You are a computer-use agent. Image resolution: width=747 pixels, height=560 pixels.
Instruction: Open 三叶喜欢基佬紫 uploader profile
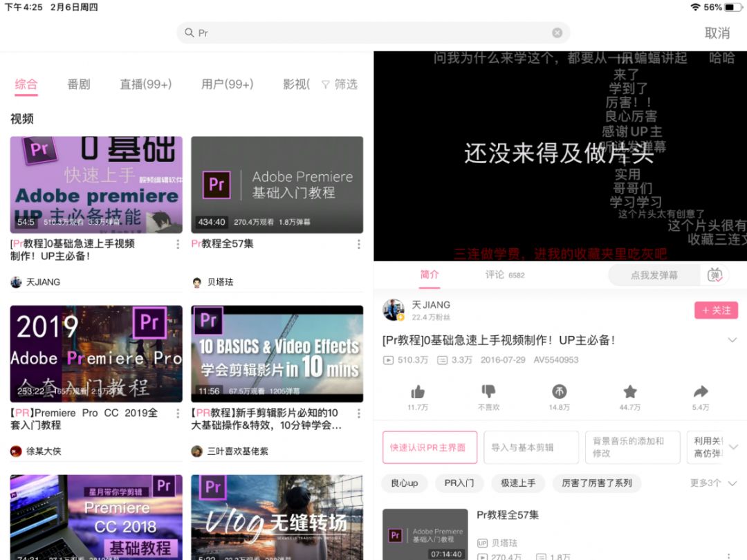point(230,451)
